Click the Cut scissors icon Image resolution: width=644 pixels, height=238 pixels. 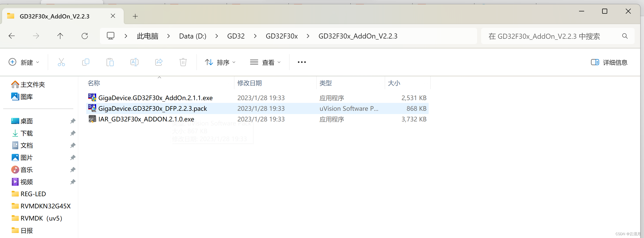pos(61,62)
